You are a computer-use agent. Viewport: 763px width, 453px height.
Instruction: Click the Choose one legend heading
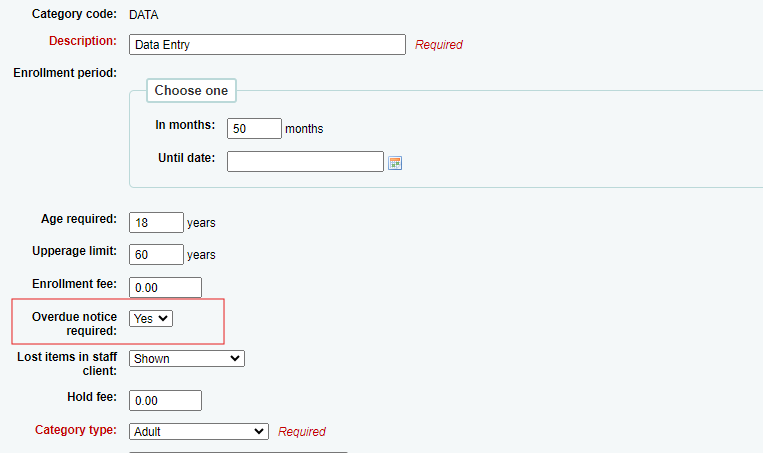(191, 91)
